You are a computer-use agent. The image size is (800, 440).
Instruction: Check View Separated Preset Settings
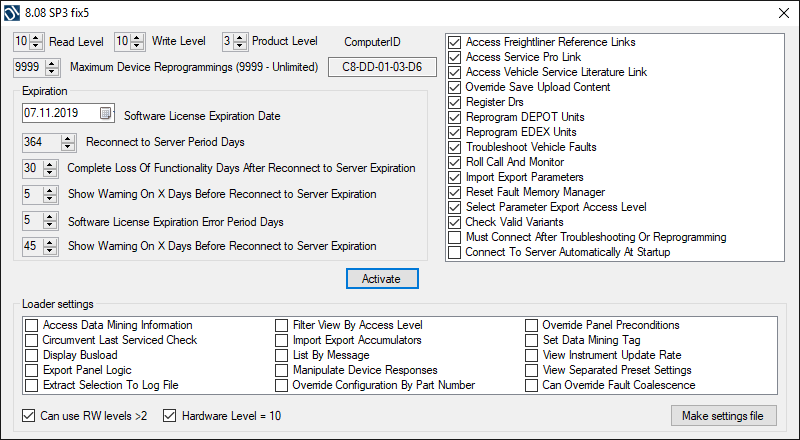click(532, 371)
